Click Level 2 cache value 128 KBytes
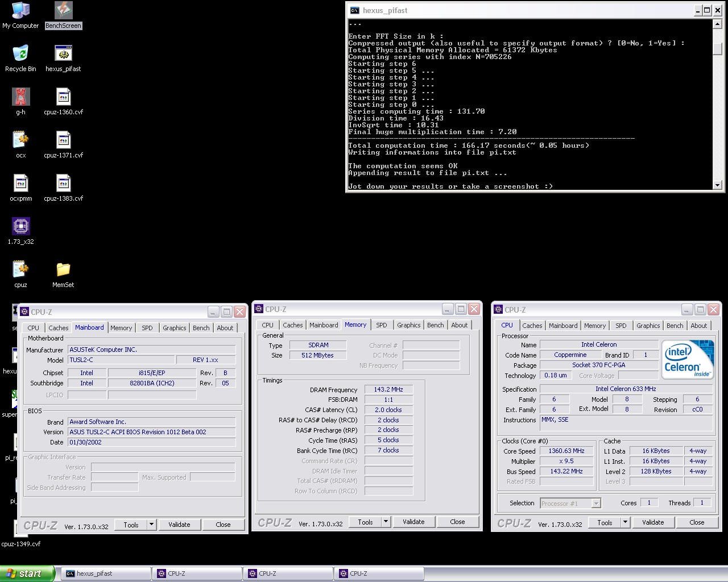Viewport: 728px width, 582px height. coord(656,471)
